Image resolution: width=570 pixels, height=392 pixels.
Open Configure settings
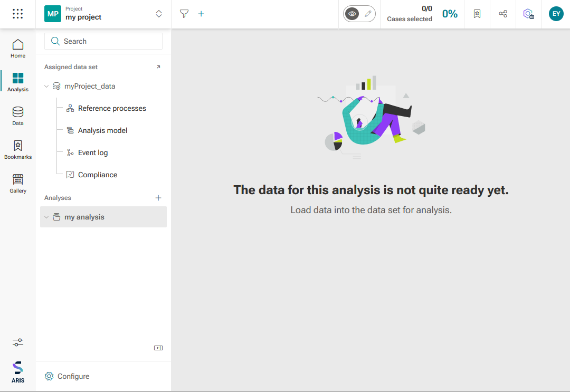coord(67,376)
